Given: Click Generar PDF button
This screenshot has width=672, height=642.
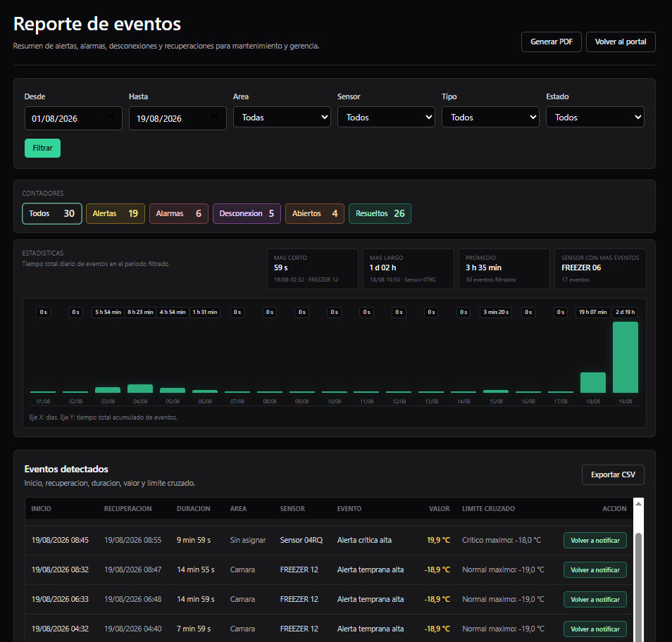Looking at the screenshot, I should [x=551, y=42].
